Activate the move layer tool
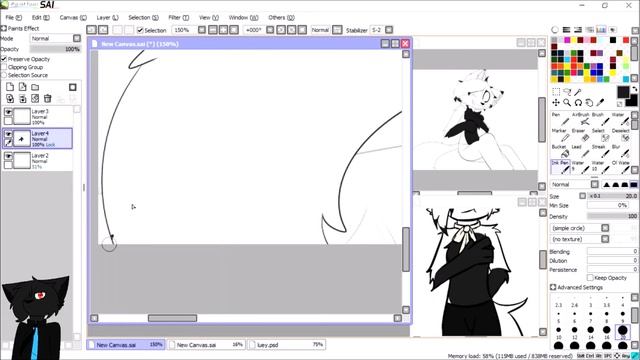 556,103
